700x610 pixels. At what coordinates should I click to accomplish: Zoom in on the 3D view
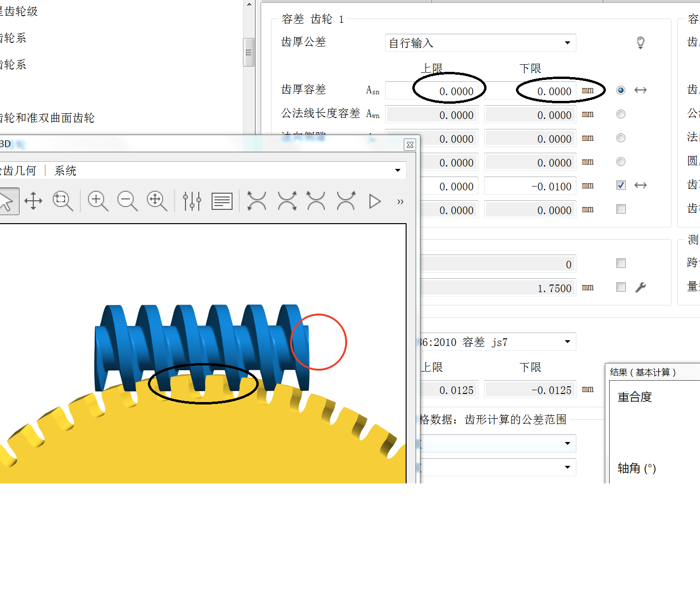[x=98, y=201]
